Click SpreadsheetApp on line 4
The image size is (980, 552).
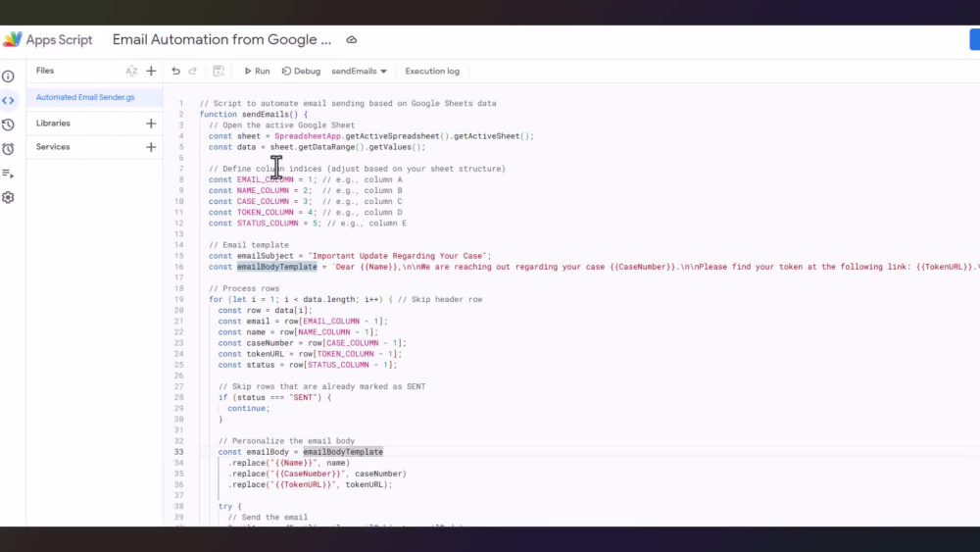[308, 136]
